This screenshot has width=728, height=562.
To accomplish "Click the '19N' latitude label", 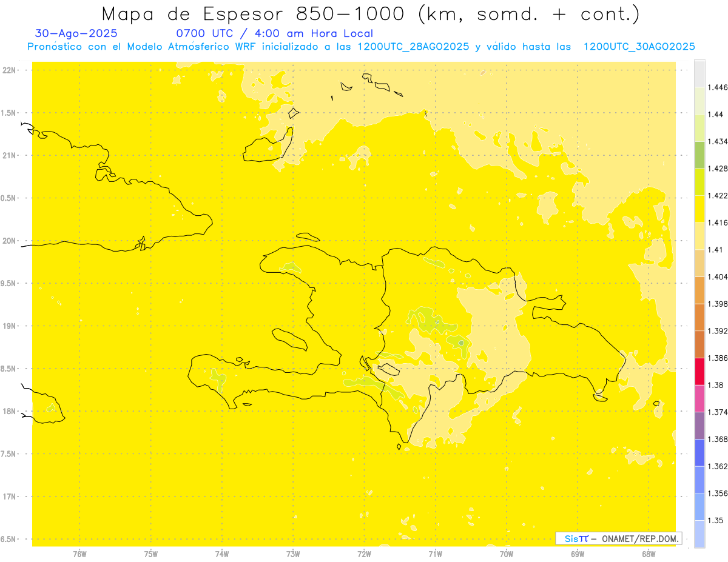I will click(x=10, y=326).
